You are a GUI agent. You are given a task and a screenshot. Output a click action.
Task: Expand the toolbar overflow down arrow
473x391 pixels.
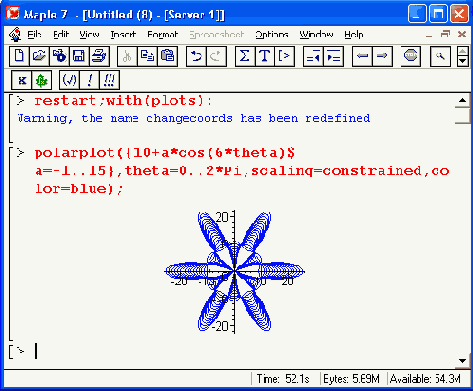[x=463, y=61]
